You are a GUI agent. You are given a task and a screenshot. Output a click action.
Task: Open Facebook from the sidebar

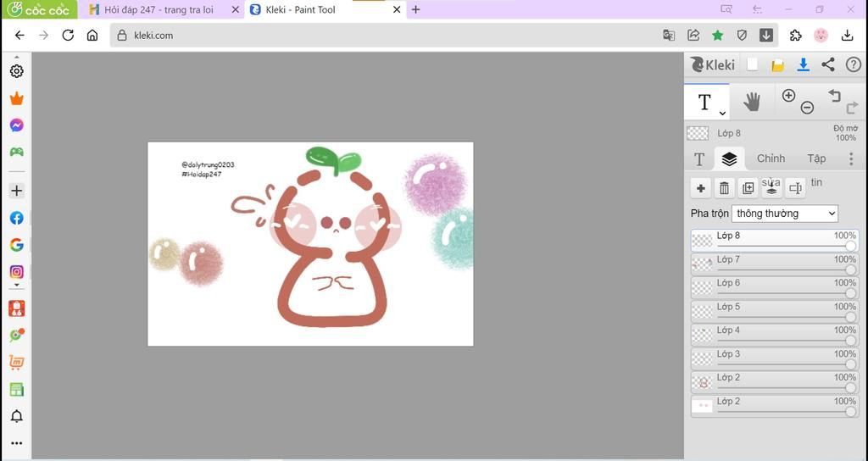click(x=17, y=218)
